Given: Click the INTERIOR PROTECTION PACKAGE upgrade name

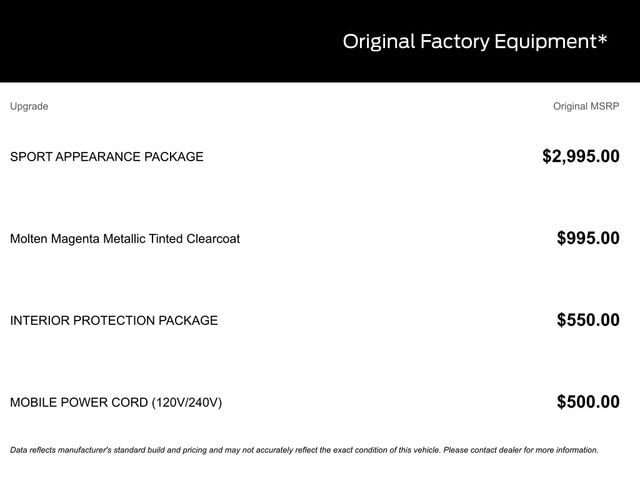Looking at the screenshot, I should [113, 320].
